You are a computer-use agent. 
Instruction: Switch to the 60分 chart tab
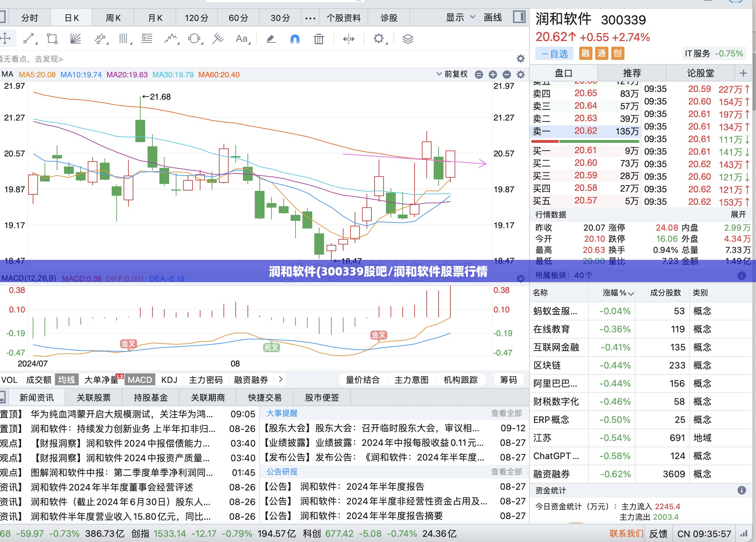coord(238,18)
